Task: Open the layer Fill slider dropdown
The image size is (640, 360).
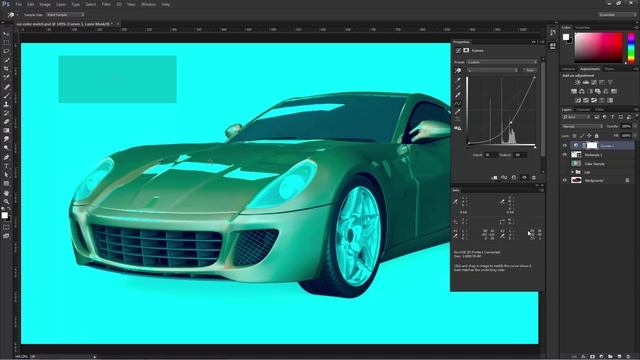Action: pyautogui.click(x=635, y=136)
